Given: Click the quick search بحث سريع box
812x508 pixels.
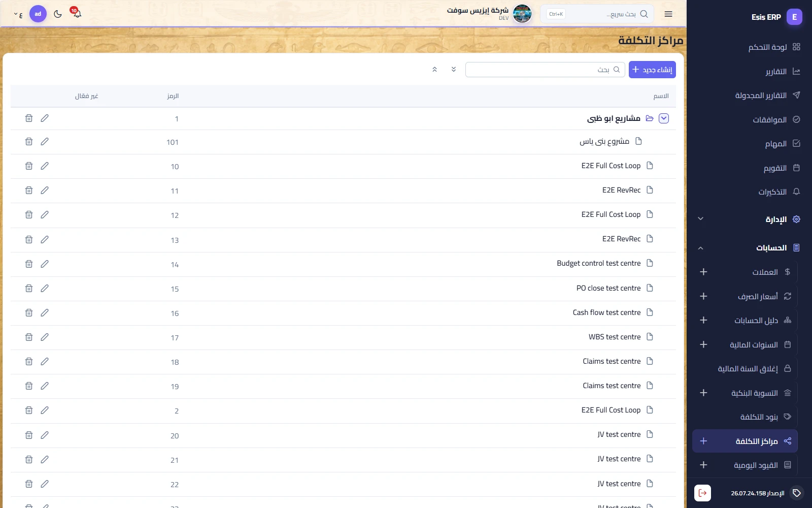Looking at the screenshot, I should click(597, 14).
